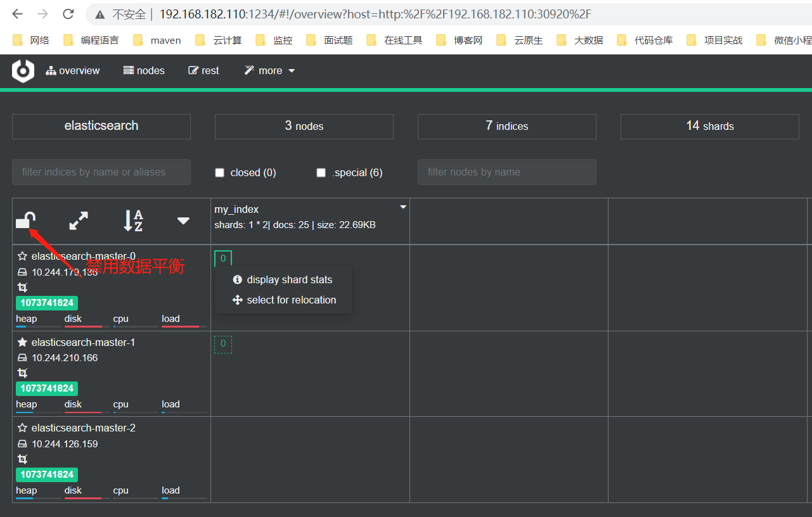
Task: Click the disk icon beside 10.244.210.166
Action: pyautogui.click(x=22, y=358)
